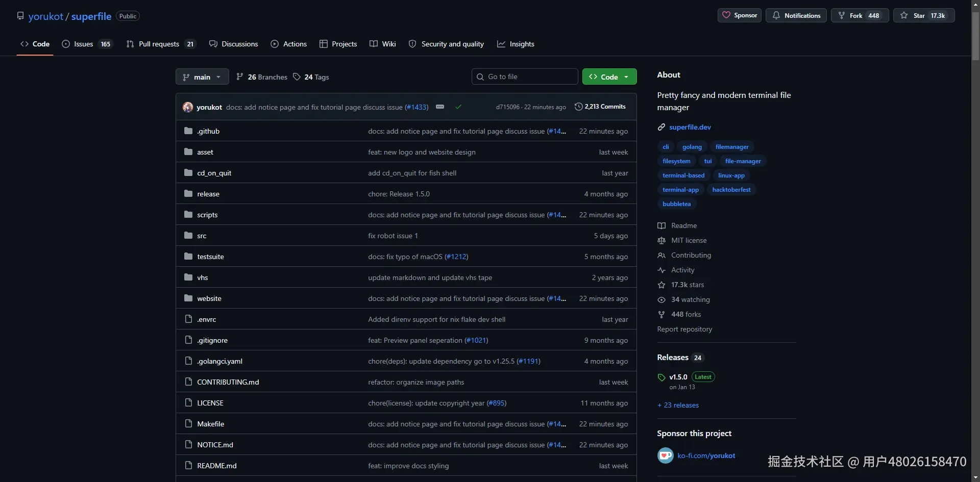Open the CONTRIBUTING.md file
This screenshot has width=980, height=482.
coord(228,382)
